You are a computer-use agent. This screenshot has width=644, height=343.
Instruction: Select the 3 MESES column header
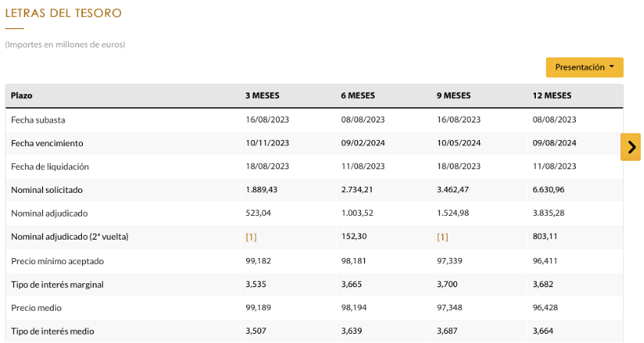point(262,96)
